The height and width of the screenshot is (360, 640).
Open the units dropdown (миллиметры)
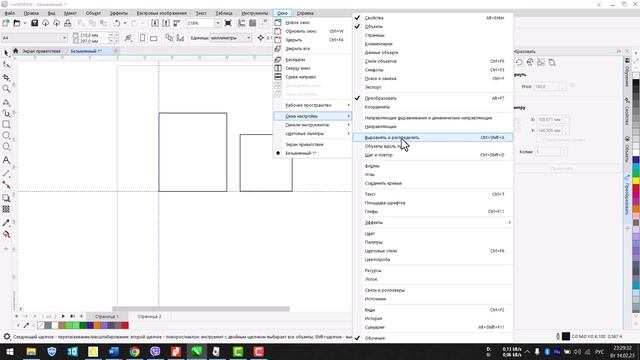pos(248,38)
